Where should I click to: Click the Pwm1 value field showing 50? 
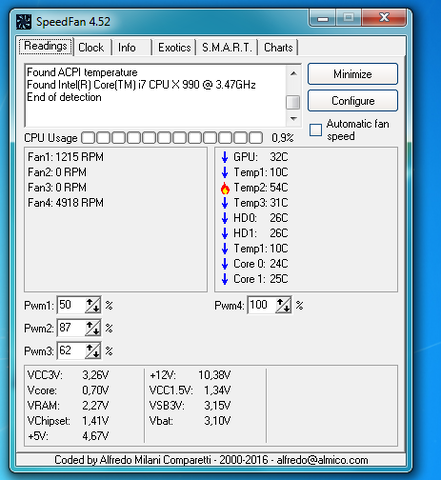click(x=71, y=305)
